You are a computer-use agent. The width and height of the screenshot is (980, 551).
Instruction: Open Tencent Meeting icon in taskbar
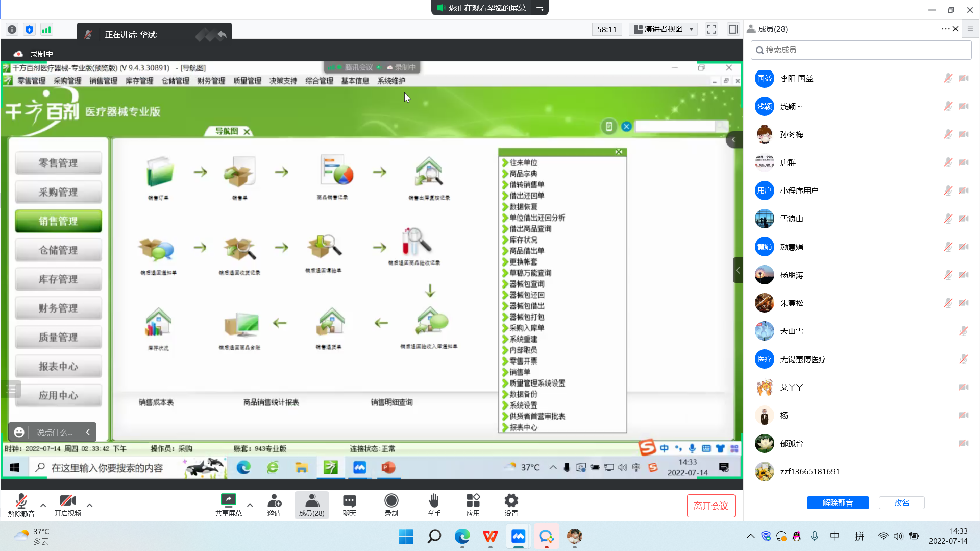coord(519,536)
